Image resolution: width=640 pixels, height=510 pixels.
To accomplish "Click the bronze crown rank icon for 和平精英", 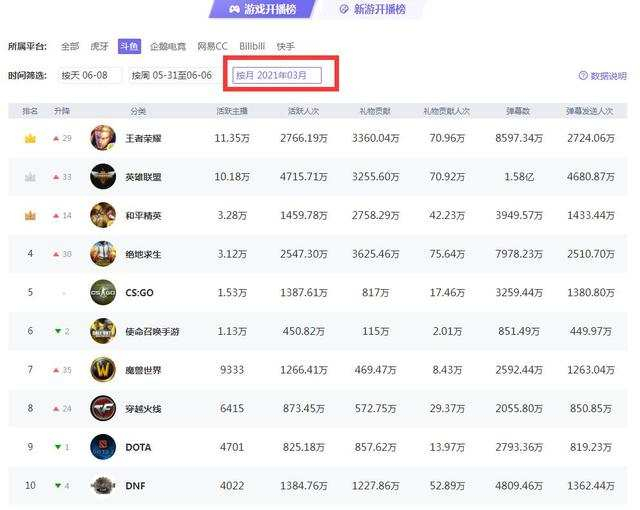I will pos(30,215).
